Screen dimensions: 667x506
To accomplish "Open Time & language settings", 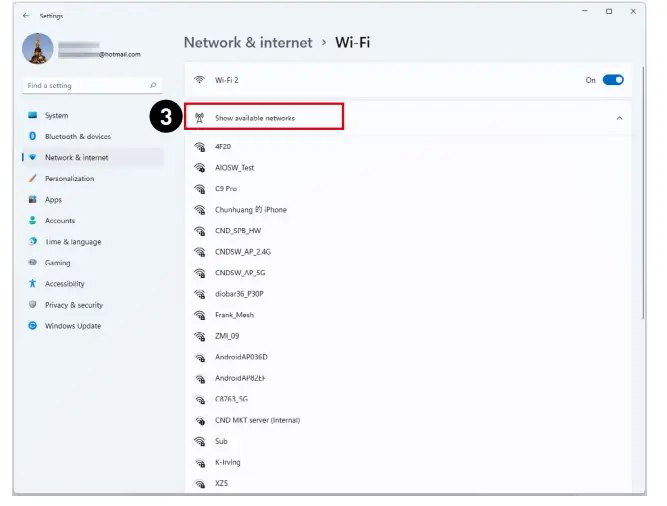I will (72, 242).
